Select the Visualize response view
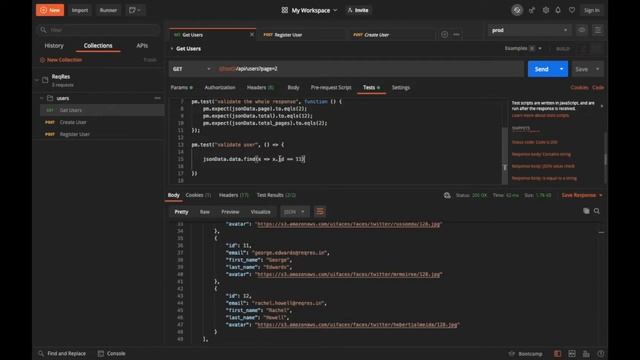640x360 pixels. 260,212
